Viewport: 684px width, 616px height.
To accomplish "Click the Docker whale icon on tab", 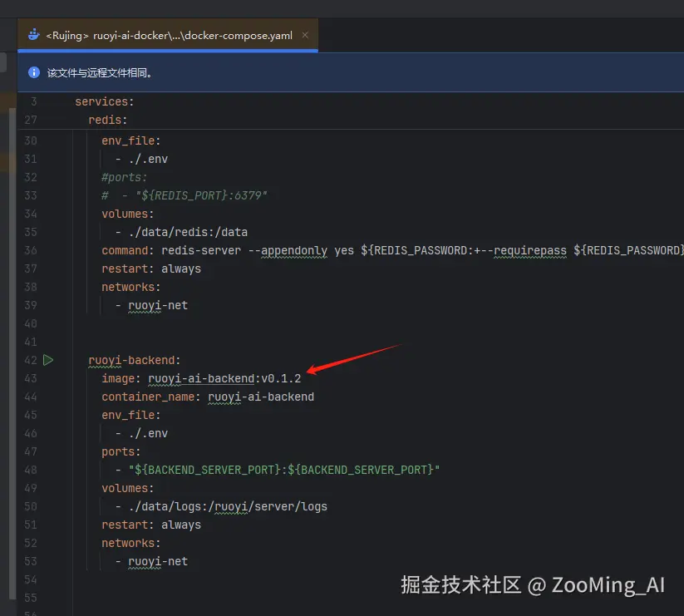I will pyautogui.click(x=33, y=35).
